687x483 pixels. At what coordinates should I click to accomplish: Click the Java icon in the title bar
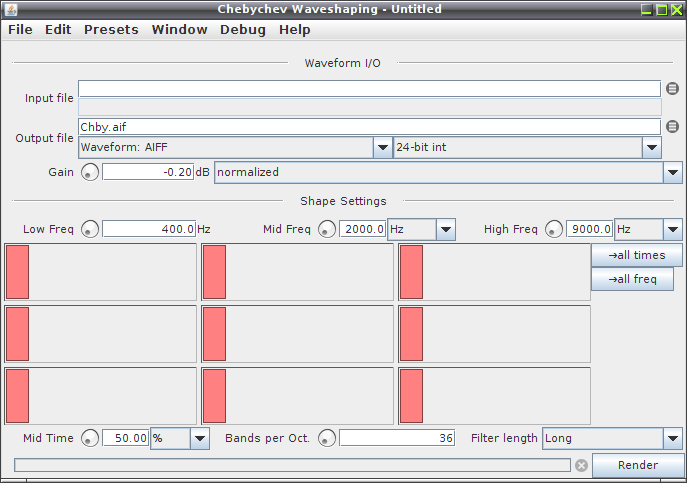tap(11, 9)
